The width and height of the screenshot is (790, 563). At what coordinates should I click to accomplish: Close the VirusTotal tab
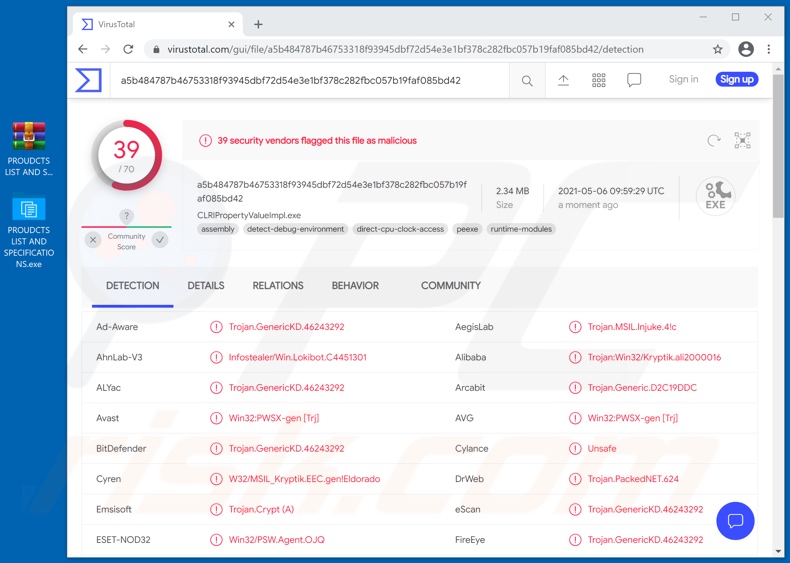[231, 24]
